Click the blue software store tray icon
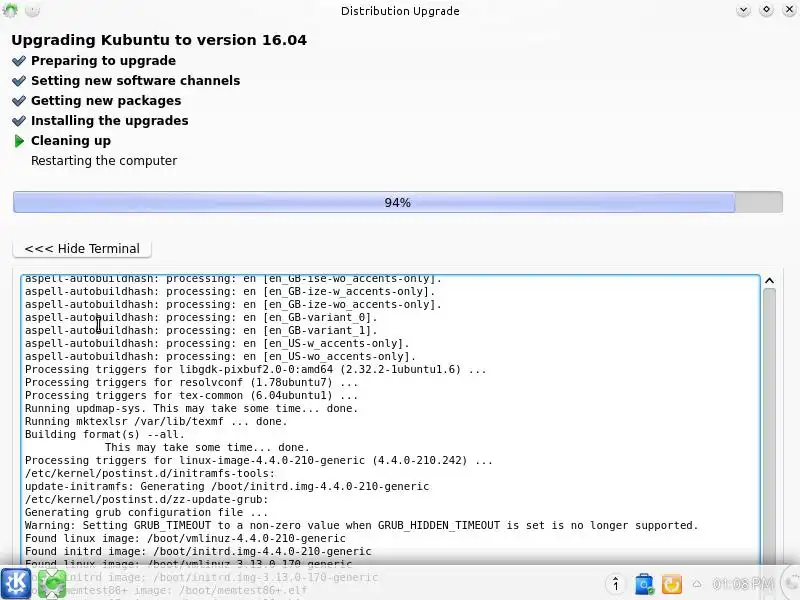800x600 pixels. coord(644,584)
